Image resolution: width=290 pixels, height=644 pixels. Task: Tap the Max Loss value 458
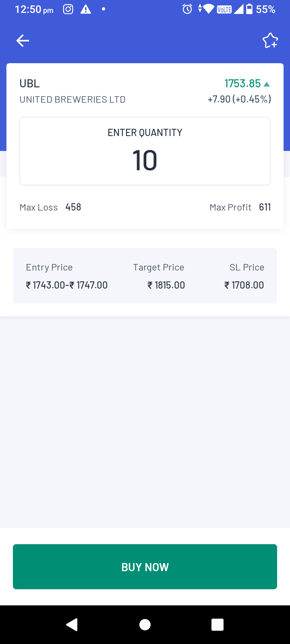73,207
